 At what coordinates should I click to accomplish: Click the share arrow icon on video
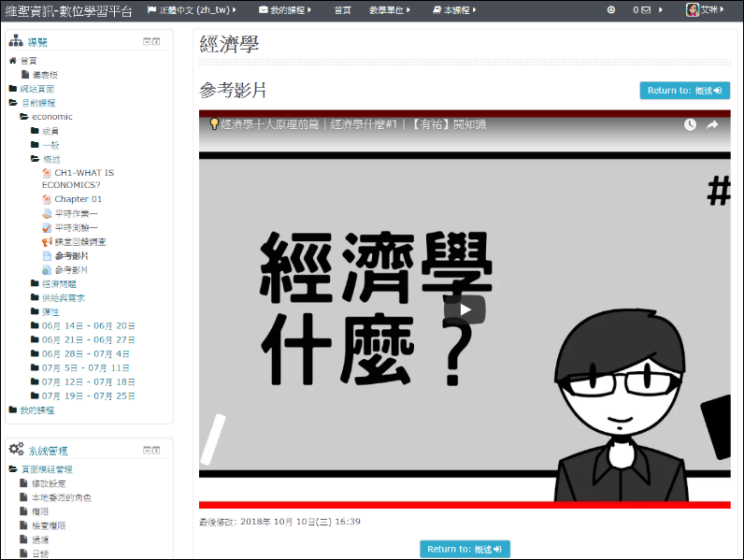[x=712, y=125]
